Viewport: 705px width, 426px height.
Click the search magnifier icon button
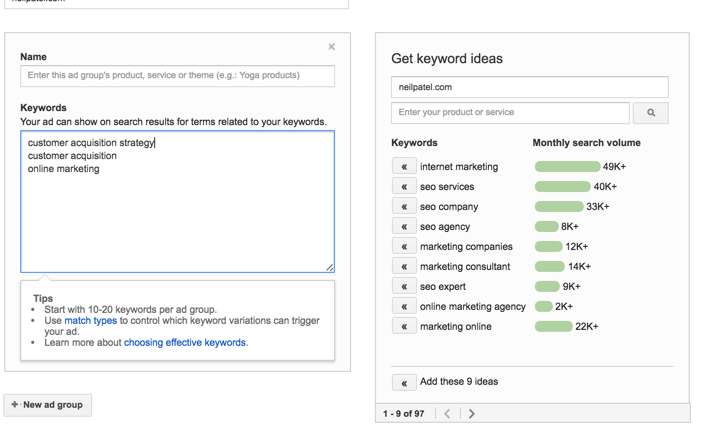(650, 113)
